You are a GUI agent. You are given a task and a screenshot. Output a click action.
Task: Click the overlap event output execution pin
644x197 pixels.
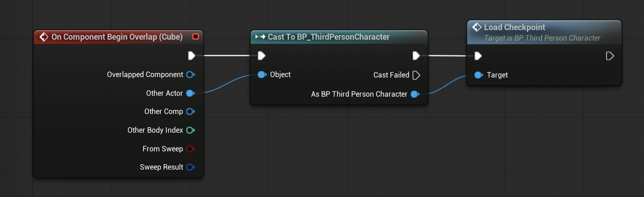coord(191,56)
